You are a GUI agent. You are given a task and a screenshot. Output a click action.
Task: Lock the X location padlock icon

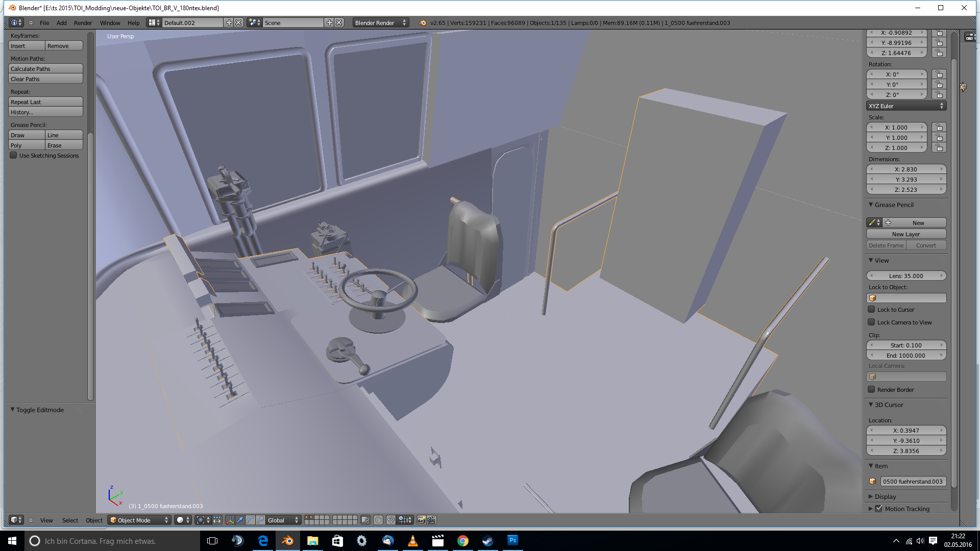click(939, 33)
